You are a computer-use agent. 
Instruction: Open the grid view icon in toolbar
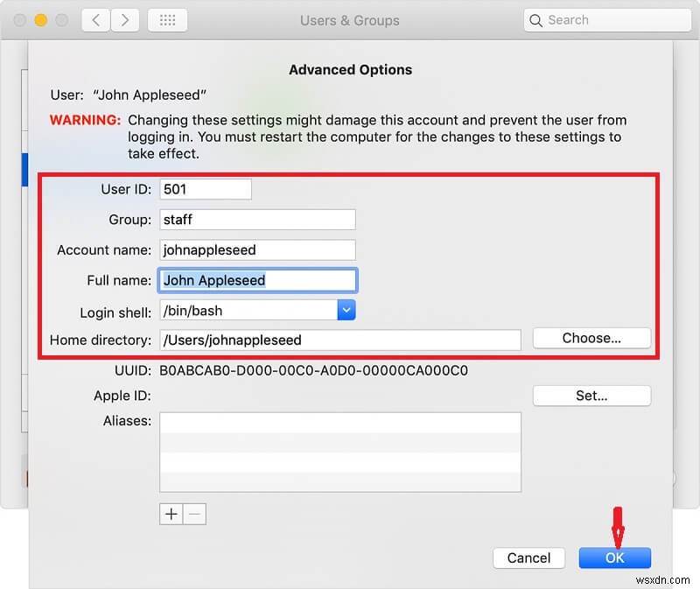166,19
